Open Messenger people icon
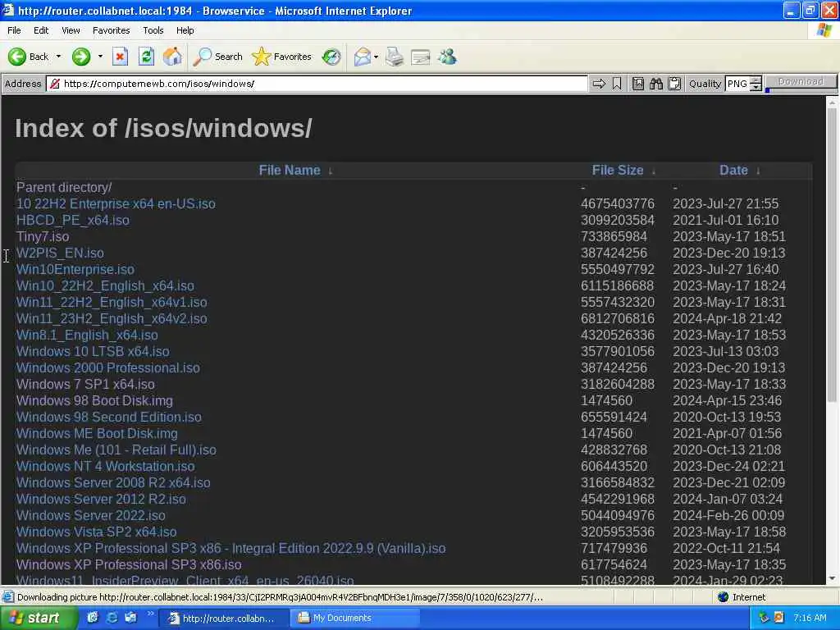 point(447,57)
